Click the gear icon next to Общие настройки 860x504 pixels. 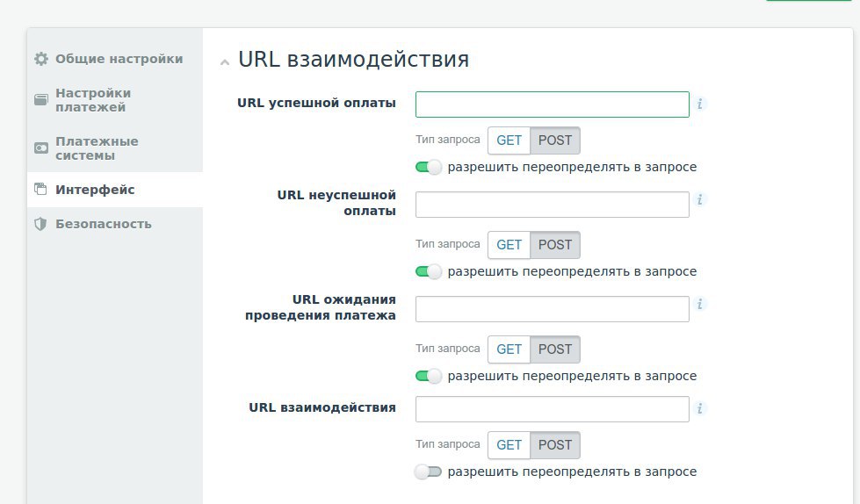pyautogui.click(x=41, y=59)
